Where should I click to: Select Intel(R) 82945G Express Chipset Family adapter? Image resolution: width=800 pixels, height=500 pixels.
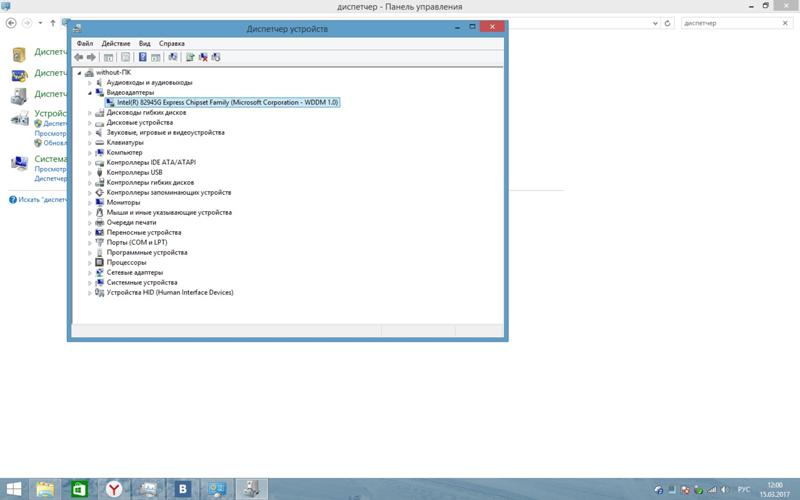(x=227, y=103)
